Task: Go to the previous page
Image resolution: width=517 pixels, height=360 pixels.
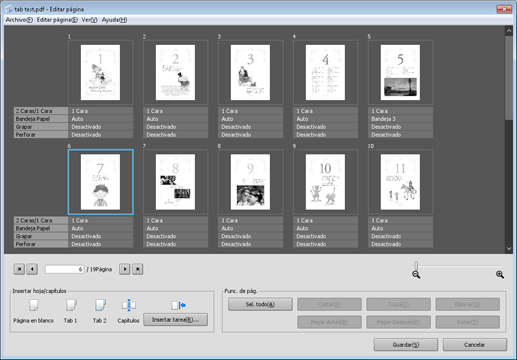Action: click(32, 269)
